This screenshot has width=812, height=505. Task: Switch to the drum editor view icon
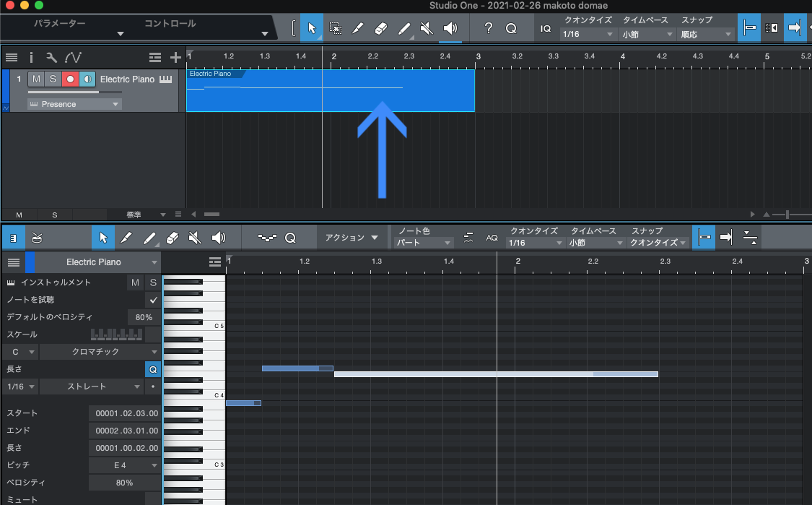[37, 238]
